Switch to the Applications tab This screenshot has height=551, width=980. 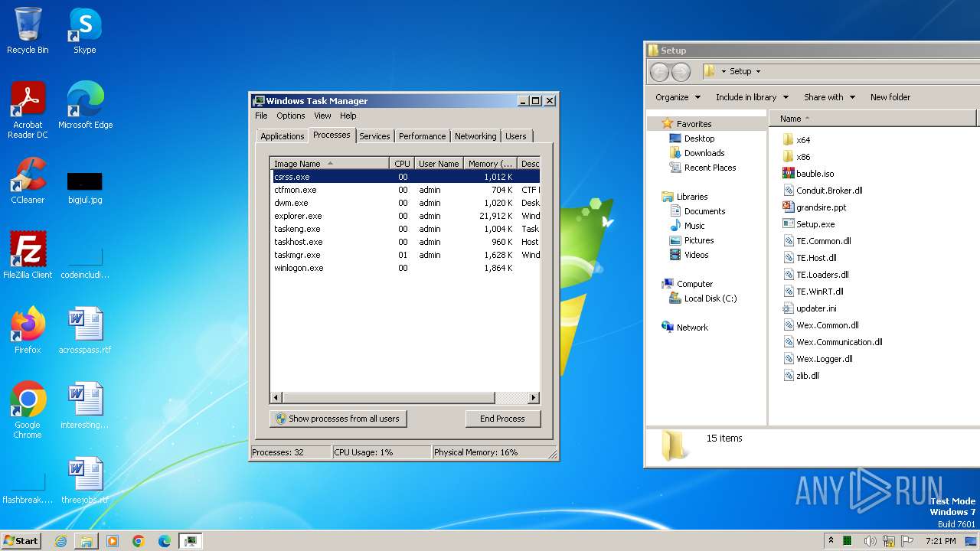(x=282, y=136)
